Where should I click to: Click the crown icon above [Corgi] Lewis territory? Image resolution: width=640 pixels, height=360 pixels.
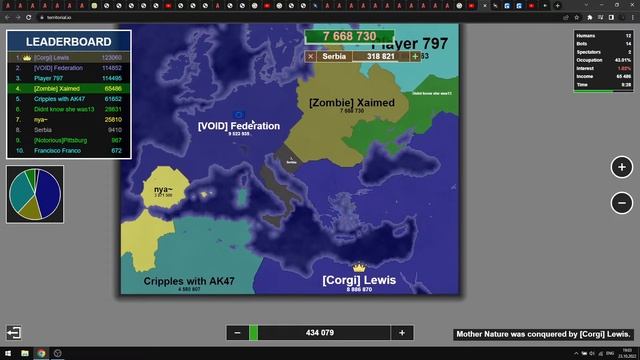pos(359,268)
